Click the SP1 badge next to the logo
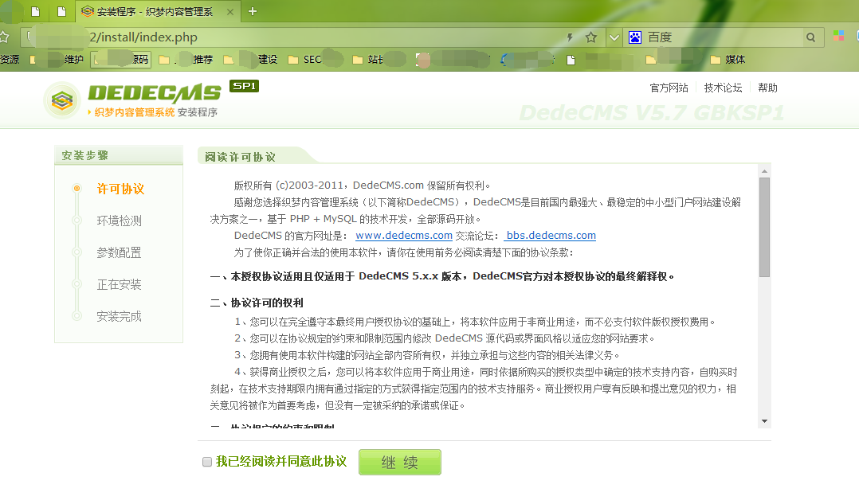 [x=244, y=84]
